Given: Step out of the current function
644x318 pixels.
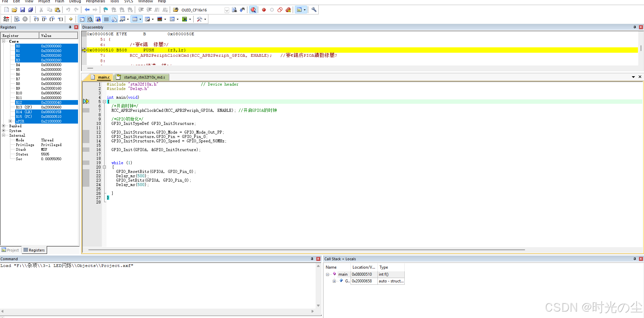Looking at the screenshot, I should coord(52,19).
